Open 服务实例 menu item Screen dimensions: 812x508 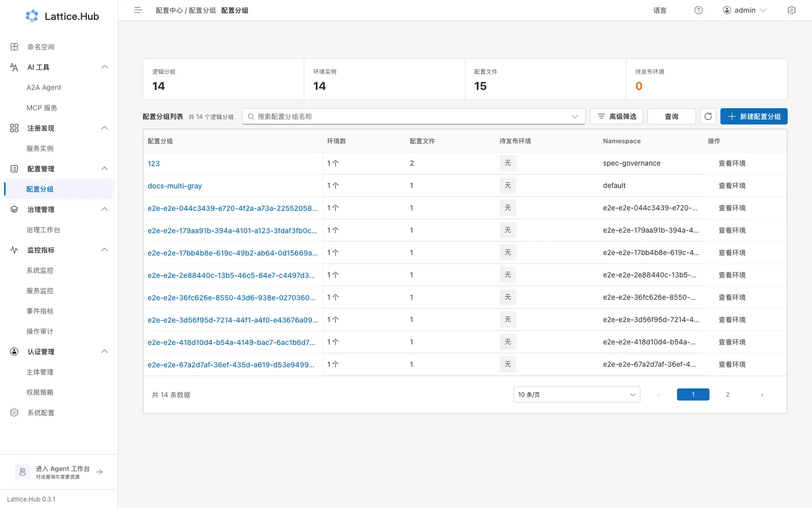pyautogui.click(x=59, y=148)
